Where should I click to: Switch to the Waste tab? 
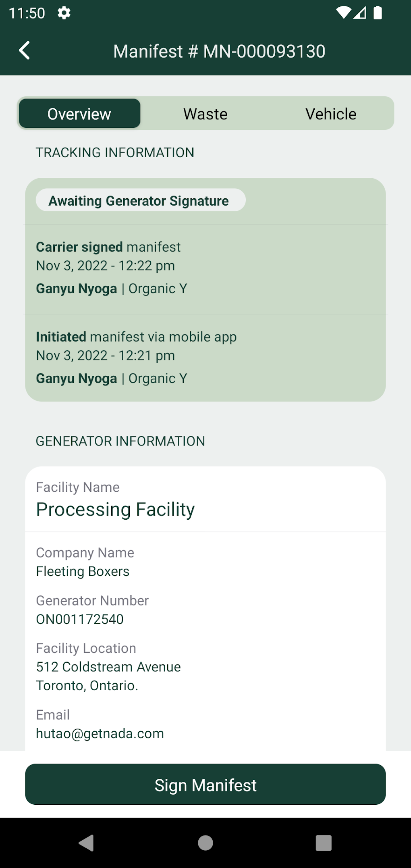205,114
